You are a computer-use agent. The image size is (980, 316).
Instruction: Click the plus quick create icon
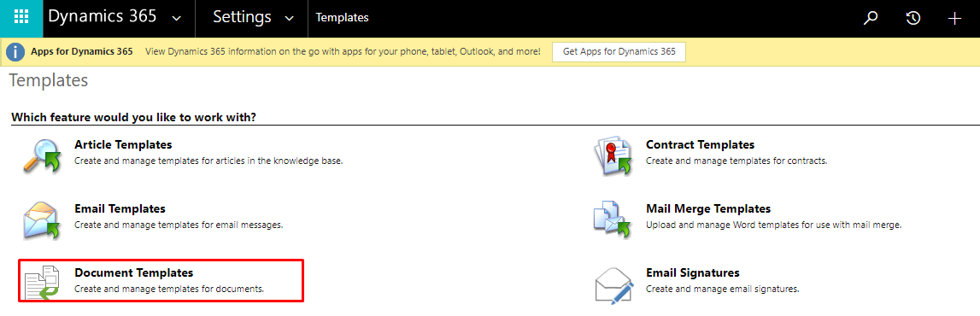[954, 18]
